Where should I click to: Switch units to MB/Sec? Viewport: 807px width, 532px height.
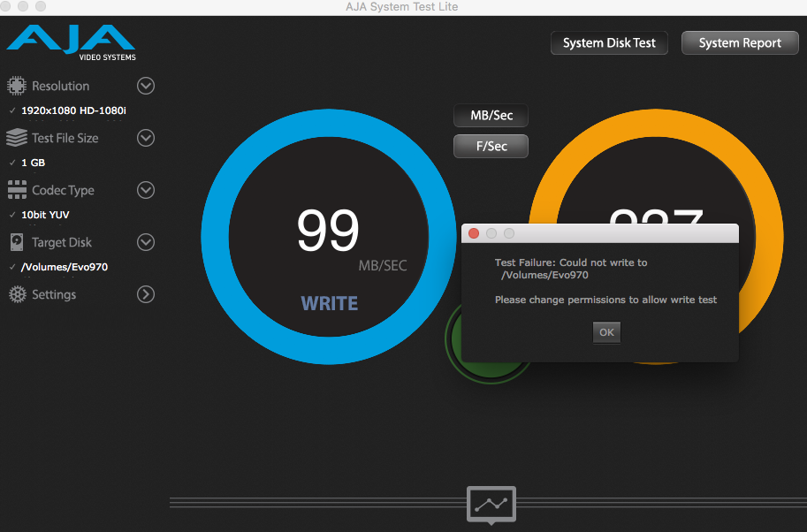tap(491, 115)
